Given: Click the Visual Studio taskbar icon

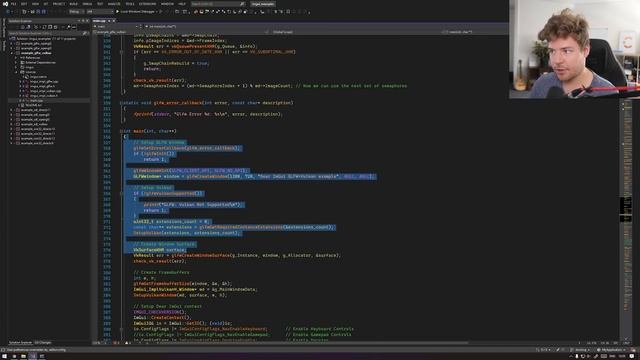Looking at the screenshot, I should tap(33, 356).
